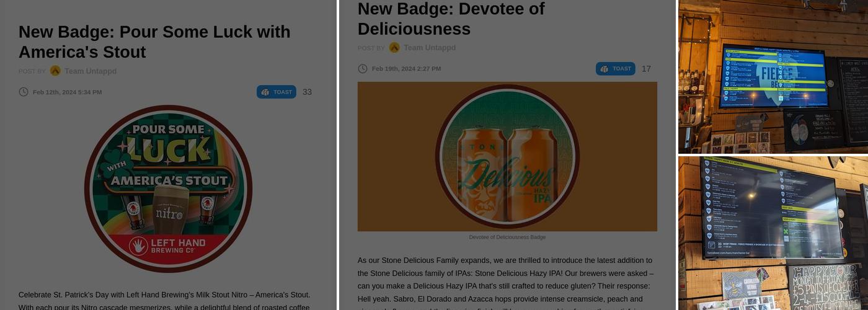Click Team Untappd avatar on Devotee post

click(394, 48)
